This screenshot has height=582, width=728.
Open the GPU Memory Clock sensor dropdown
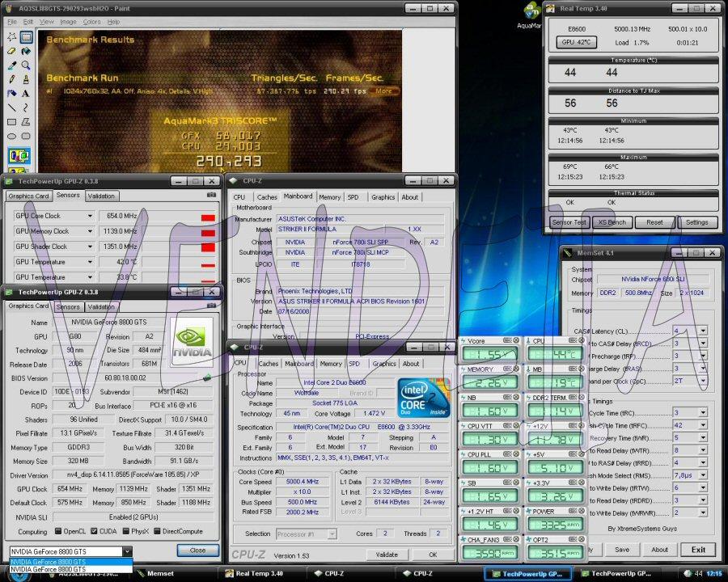pyautogui.click(x=90, y=231)
